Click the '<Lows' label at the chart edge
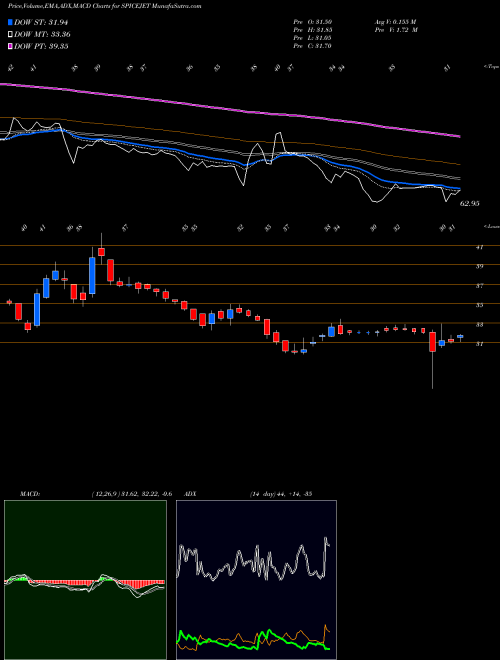Image resolution: width=500 pixels, height=660 pixels. 491,226
